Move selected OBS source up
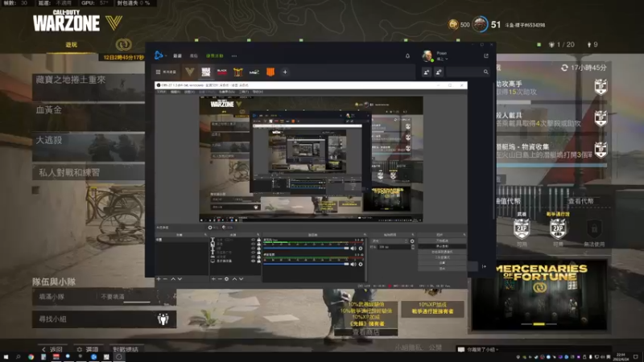 [234, 279]
